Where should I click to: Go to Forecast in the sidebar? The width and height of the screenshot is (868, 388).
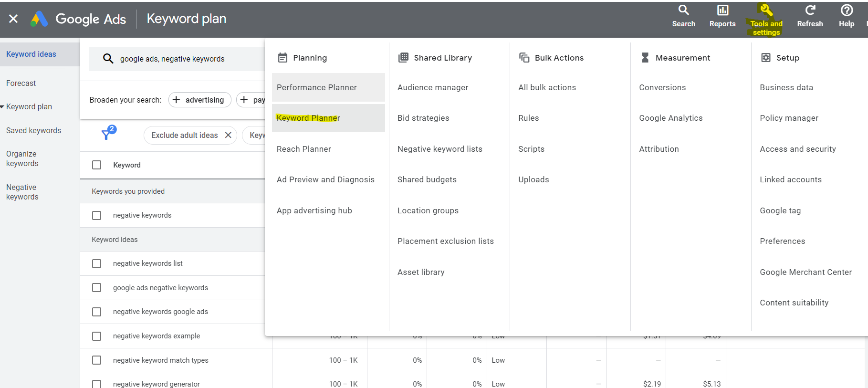click(21, 83)
